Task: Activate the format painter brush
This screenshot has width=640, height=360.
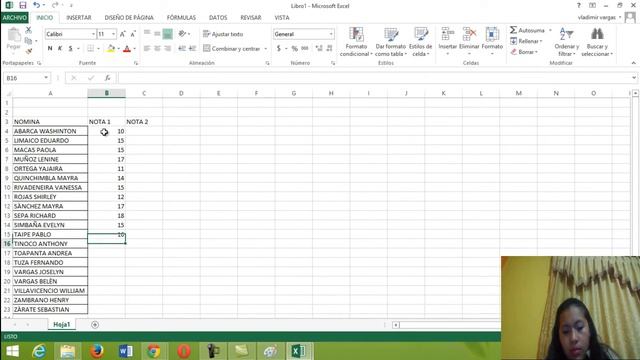Action: 28,51
